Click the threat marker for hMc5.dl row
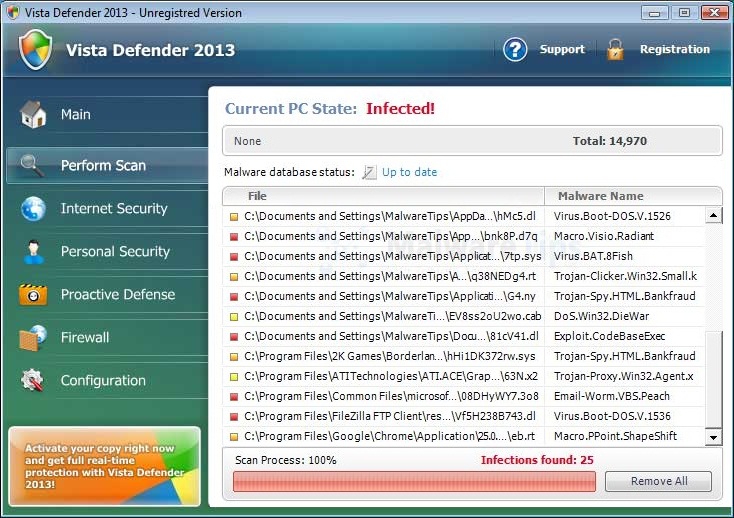734x518 pixels. (234, 217)
